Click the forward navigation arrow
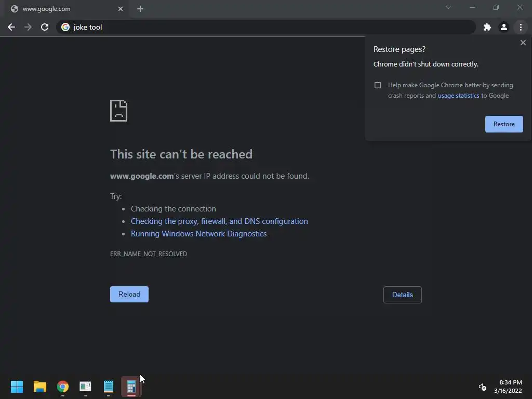The image size is (532, 399). coord(28,27)
